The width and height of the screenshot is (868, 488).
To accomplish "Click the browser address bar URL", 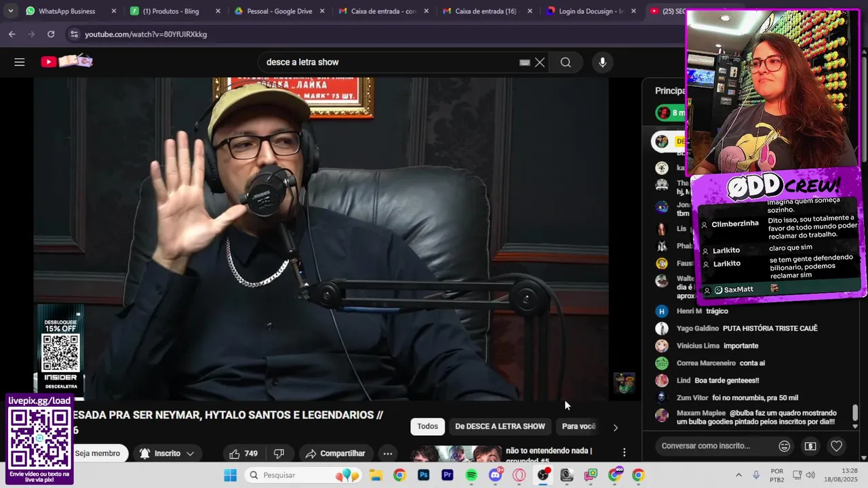I will pyautogui.click(x=146, y=34).
